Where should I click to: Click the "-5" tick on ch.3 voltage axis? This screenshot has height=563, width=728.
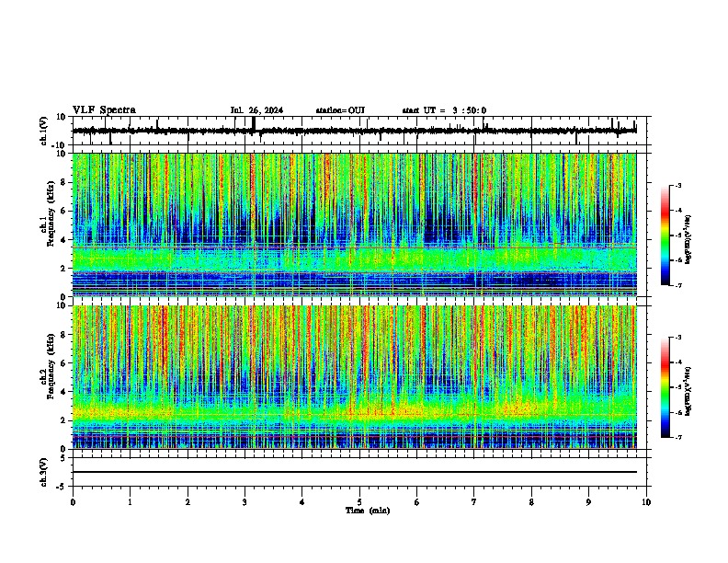(63, 487)
